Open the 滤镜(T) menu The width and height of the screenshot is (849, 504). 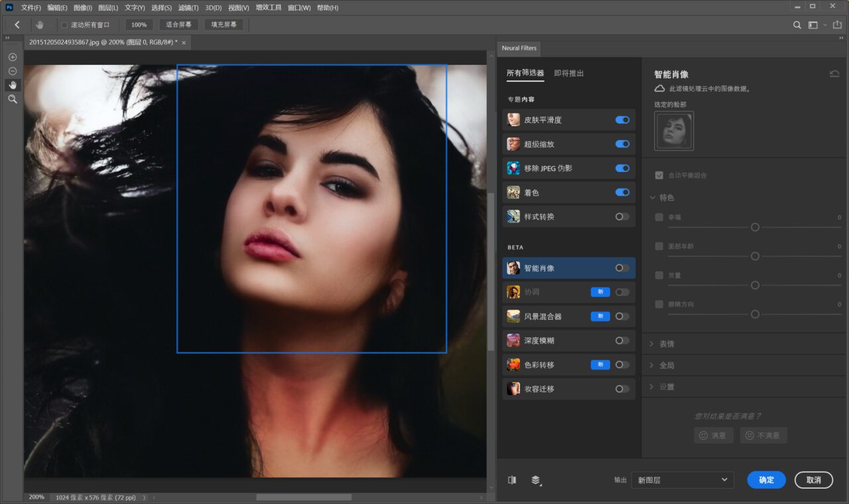tap(188, 8)
